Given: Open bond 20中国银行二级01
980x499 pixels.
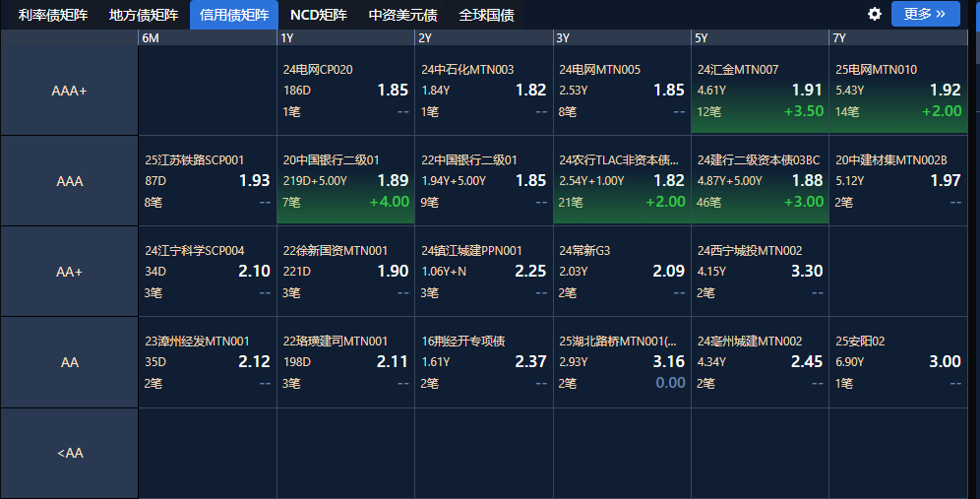Looking at the screenshot, I should coord(332,160).
